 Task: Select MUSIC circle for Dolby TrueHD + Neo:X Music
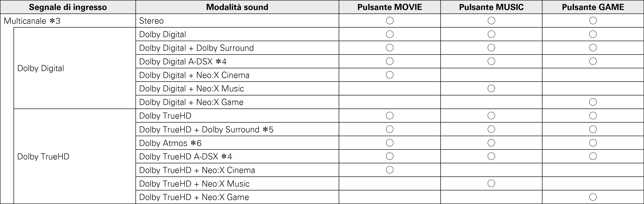[x=491, y=184]
